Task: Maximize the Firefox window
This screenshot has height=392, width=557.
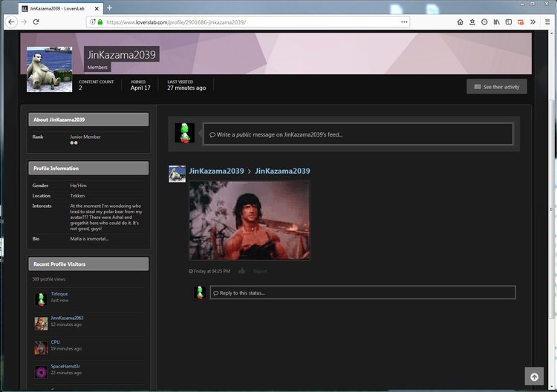Action: 532,4
